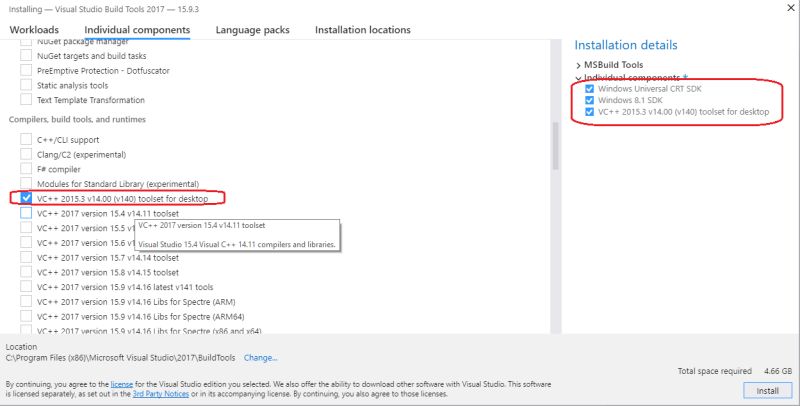Check VC++ 2017 version 15.5 toolset
This screenshot has height=406, width=800.
pos(26,228)
